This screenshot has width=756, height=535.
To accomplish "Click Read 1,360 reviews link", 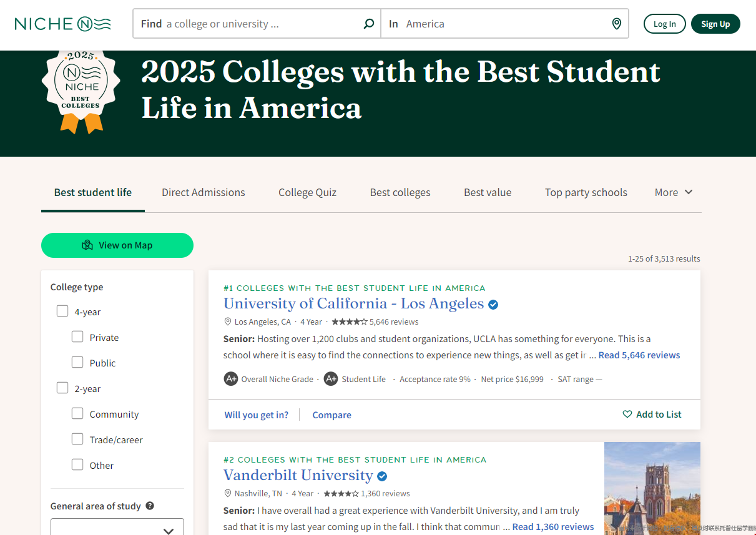I will point(553,526).
